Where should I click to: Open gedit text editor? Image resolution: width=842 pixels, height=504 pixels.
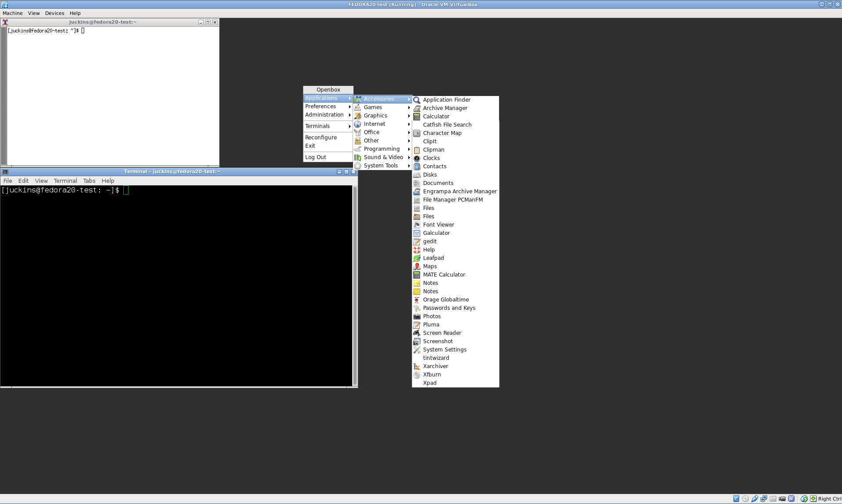click(x=430, y=241)
